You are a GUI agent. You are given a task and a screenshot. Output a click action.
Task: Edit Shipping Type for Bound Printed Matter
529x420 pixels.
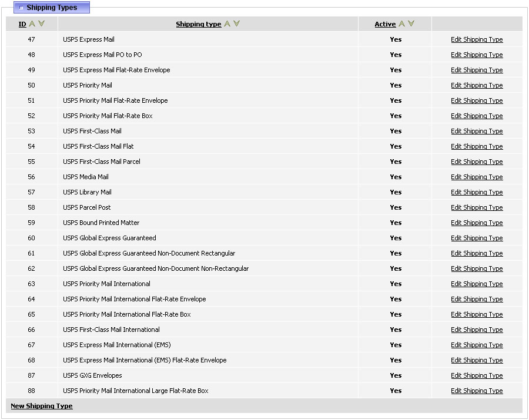point(477,223)
